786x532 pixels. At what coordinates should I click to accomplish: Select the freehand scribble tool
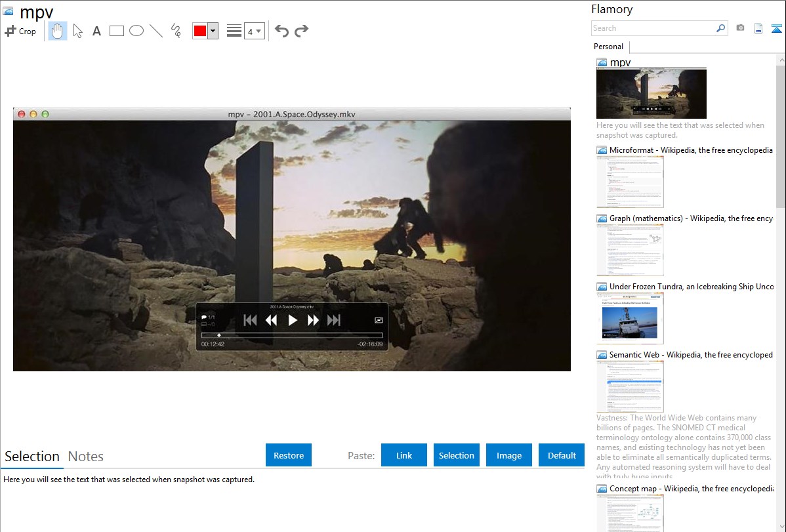coord(176,31)
